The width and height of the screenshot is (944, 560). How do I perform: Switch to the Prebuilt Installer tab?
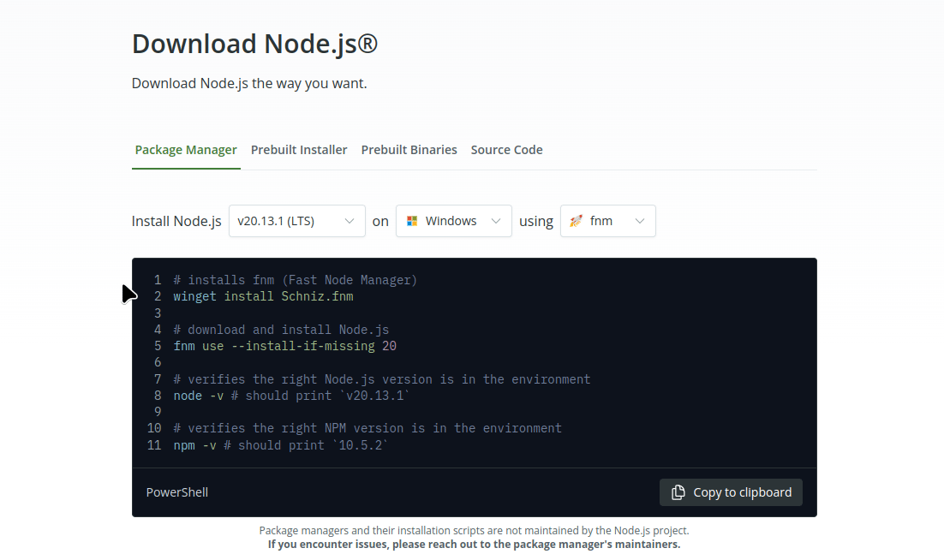[x=299, y=149]
